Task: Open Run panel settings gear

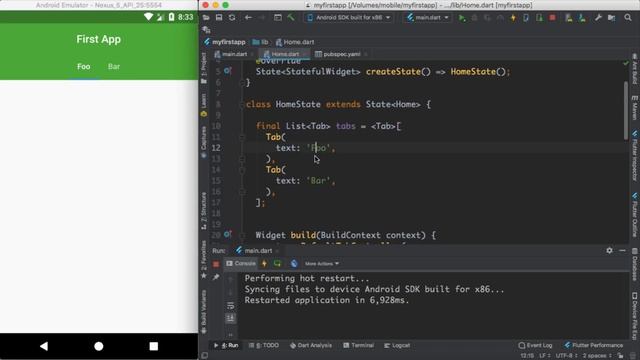Action: 609,250
